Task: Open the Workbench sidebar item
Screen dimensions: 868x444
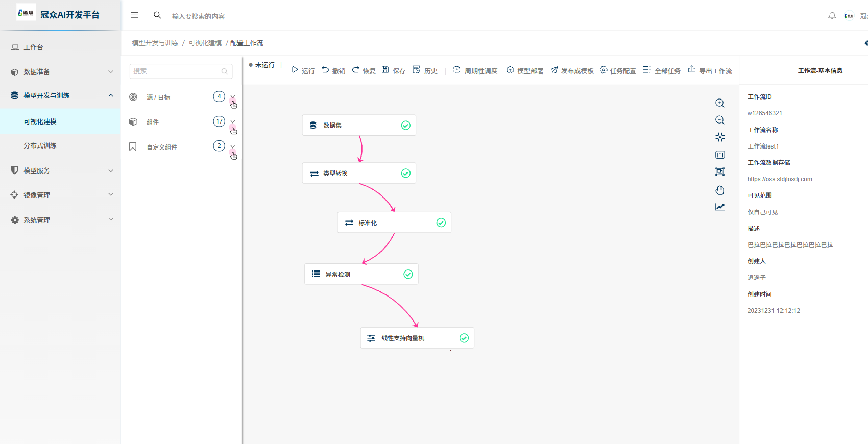Action: (33, 47)
